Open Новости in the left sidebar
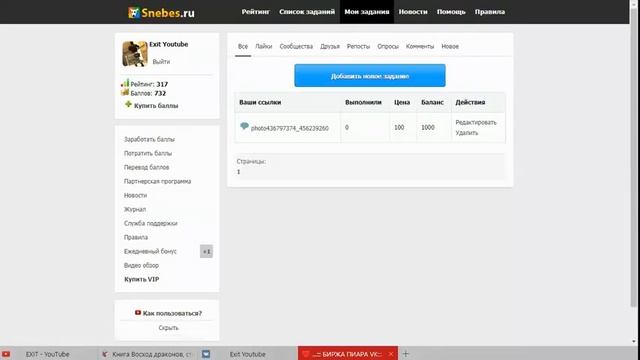640x360 pixels. point(136,196)
